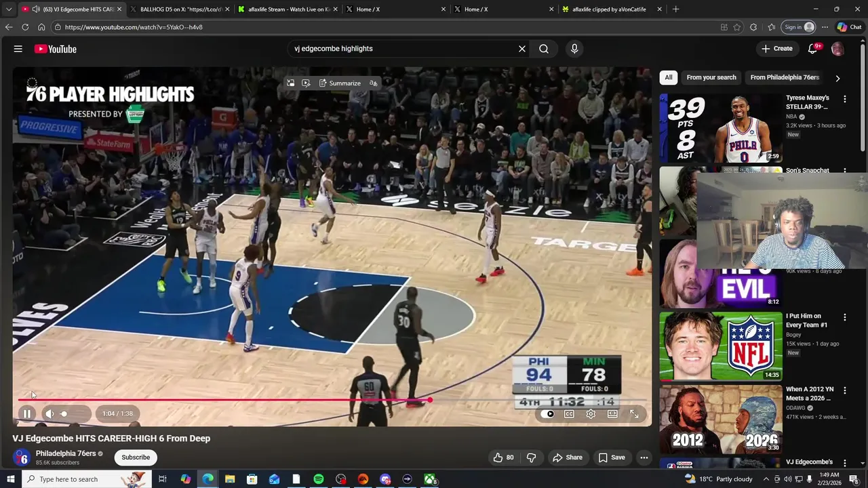Open Spotify from taskbar
Image resolution: width=868 pixels, height=488 pixels.
[319, 479]
